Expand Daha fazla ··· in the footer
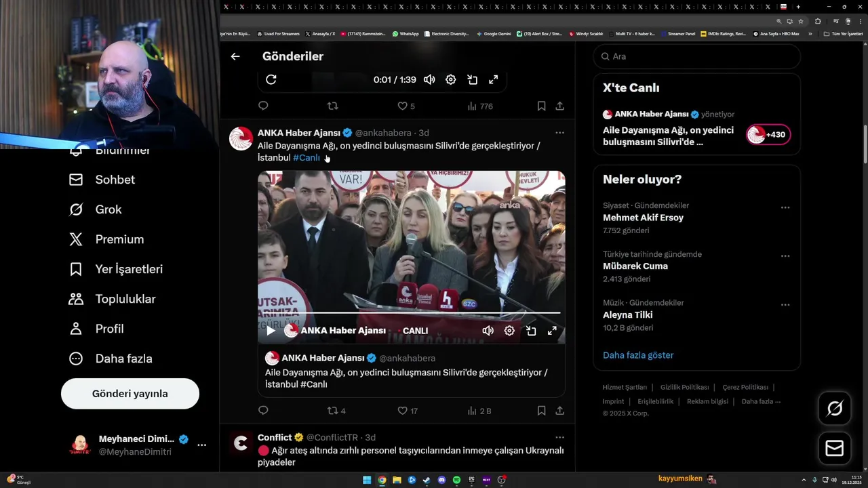Screen dimensions: 868x488 tap(761, 401)
